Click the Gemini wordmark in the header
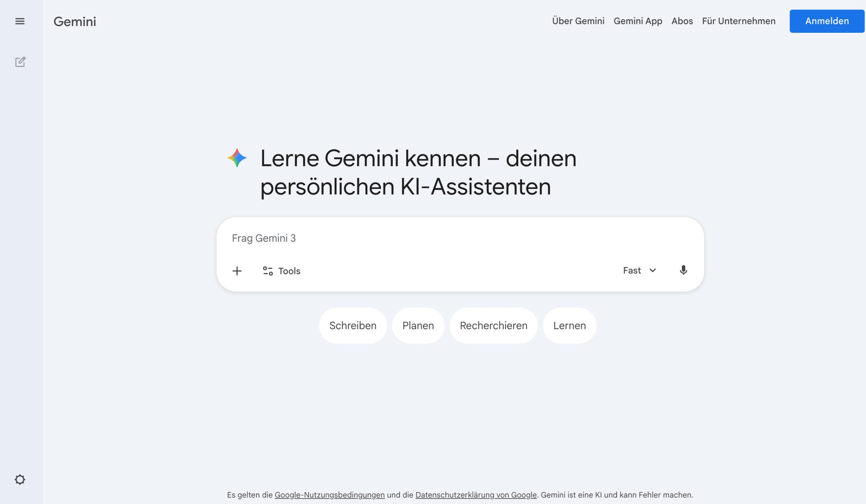Image resolution: width=866 pixels, height=504 pixels. point(74,21)
